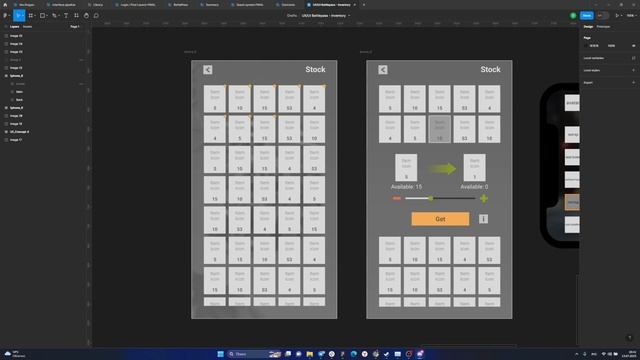This screenshot has height=360, width=640.
Task: Collapse the expanded Iphone frame layer
Action: click(x=6, y=76)
